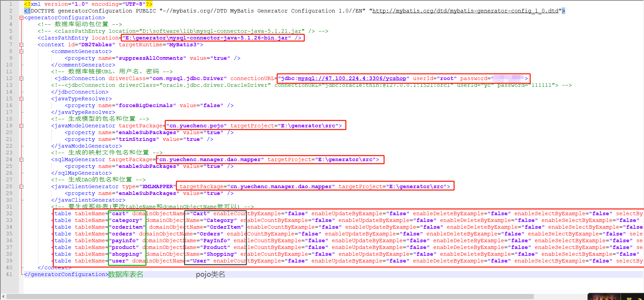
Task: Click the "XMLMAPPER" type value
Action: pos(158,186)
